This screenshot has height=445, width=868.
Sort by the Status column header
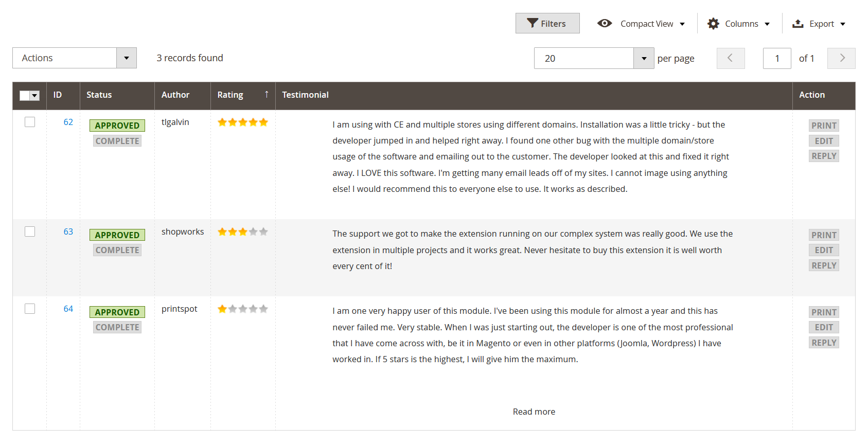(x=99, y=95)
